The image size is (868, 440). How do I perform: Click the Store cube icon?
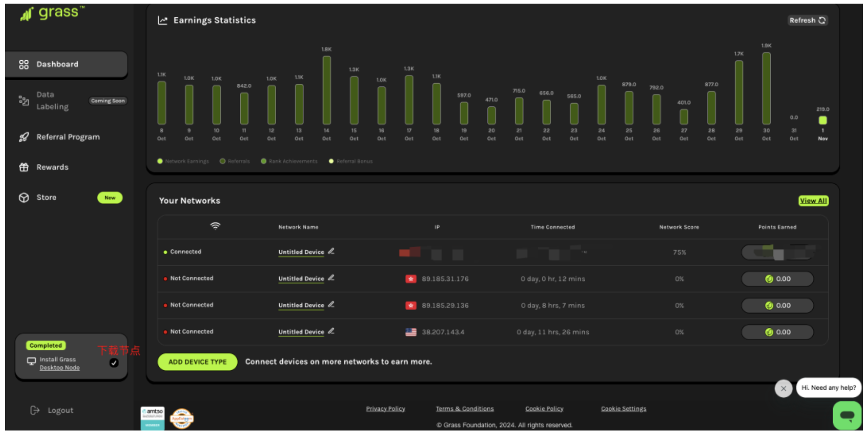24,197
